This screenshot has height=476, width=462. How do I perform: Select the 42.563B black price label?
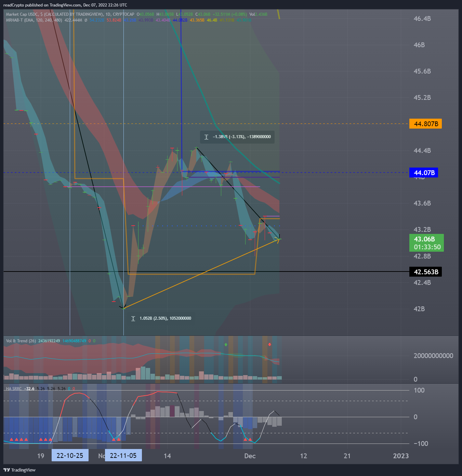425,272
